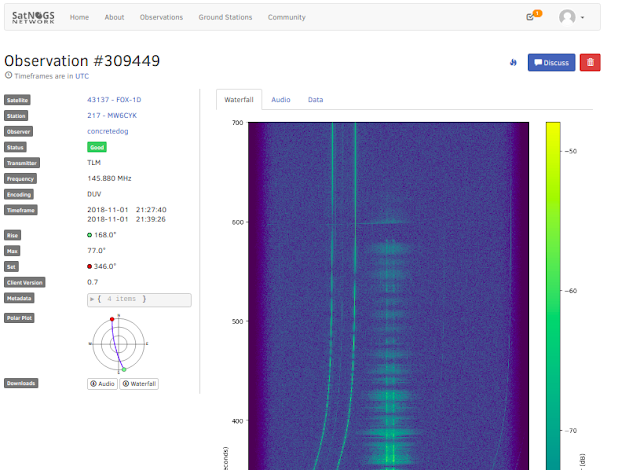The image size is (640, 470).
Task: Click the dB color scale bar
Action: tap(553, 296)
